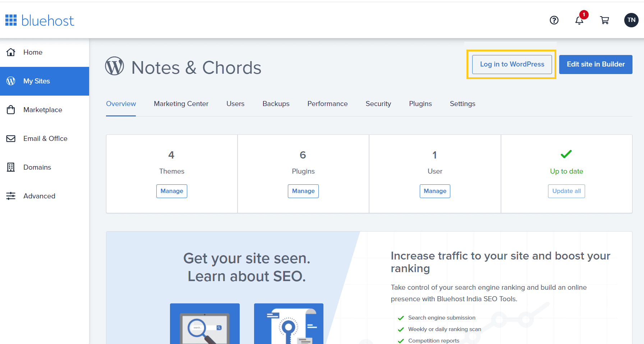Image resolution: width=644 pixels, height=344 pixels.
Task: Click the WordPress icon beside My Sites
Action: click(11, 81)
